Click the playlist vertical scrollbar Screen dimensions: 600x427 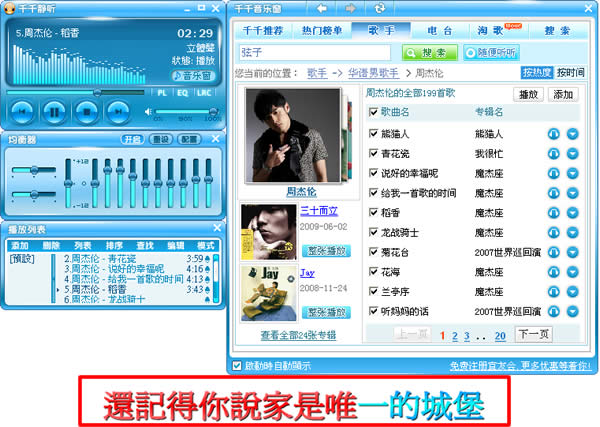click(x=216, y=278)
